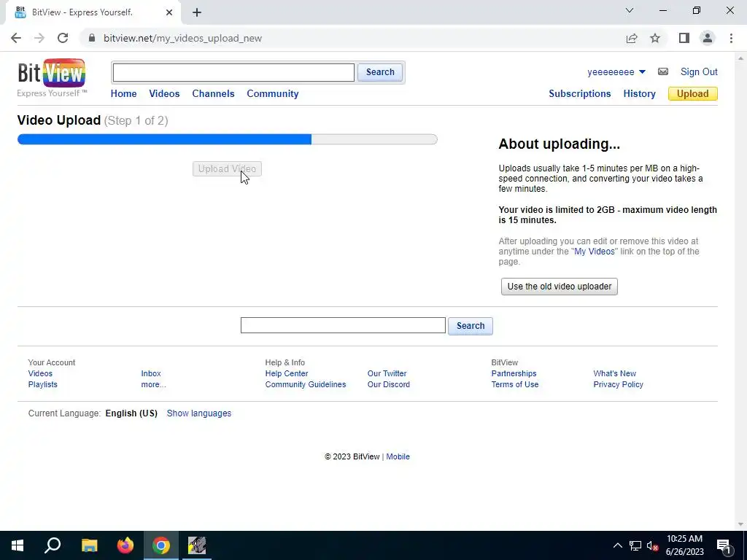
Task: Open the inbox envelope icon
Action: click(662, 72)
